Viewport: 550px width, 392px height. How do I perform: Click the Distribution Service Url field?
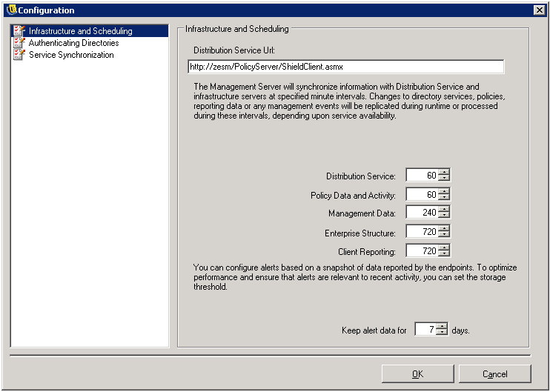346,67
